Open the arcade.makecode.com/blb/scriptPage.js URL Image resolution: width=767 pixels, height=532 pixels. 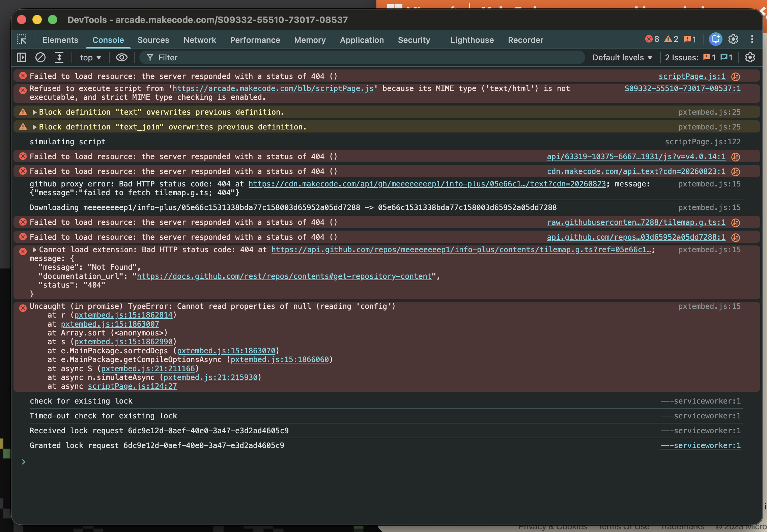pos(273,89)
